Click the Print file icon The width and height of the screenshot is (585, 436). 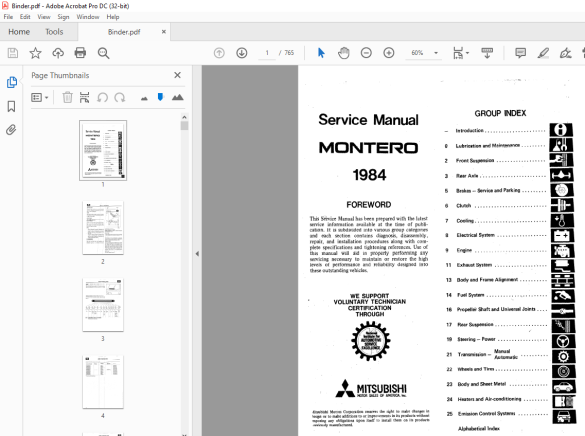pyautogui.click(x=80, y=53)
